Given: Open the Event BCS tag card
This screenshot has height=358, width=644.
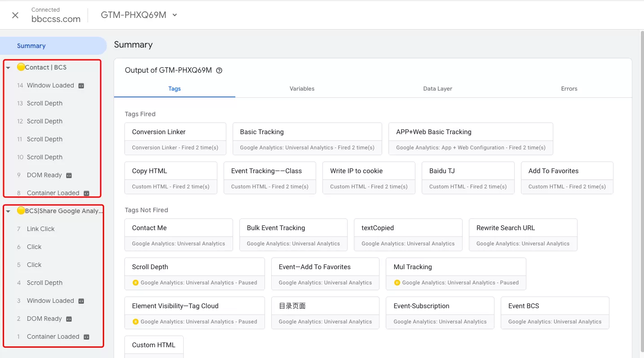Looking at the screenshot, I should (555, 313).
